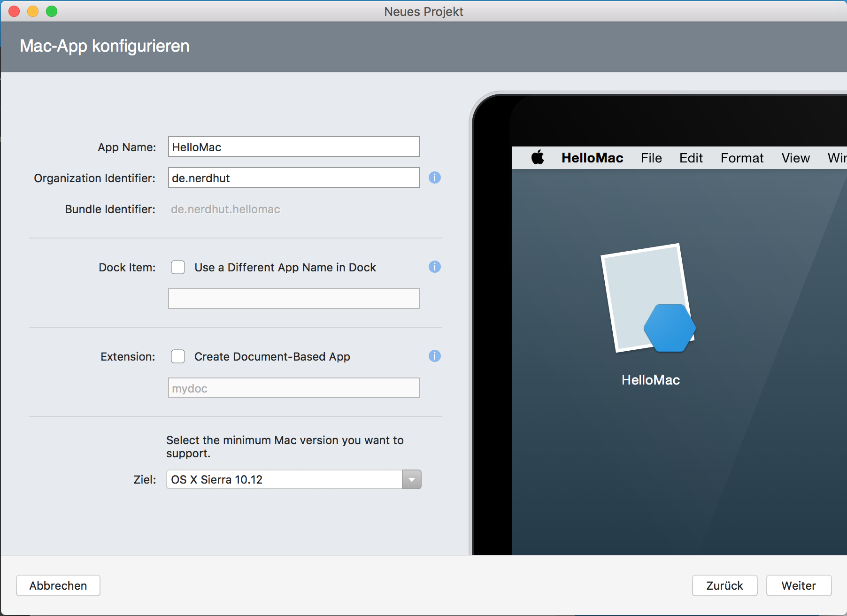Click the Apple logo in preview menu bar

pos(538,158)
